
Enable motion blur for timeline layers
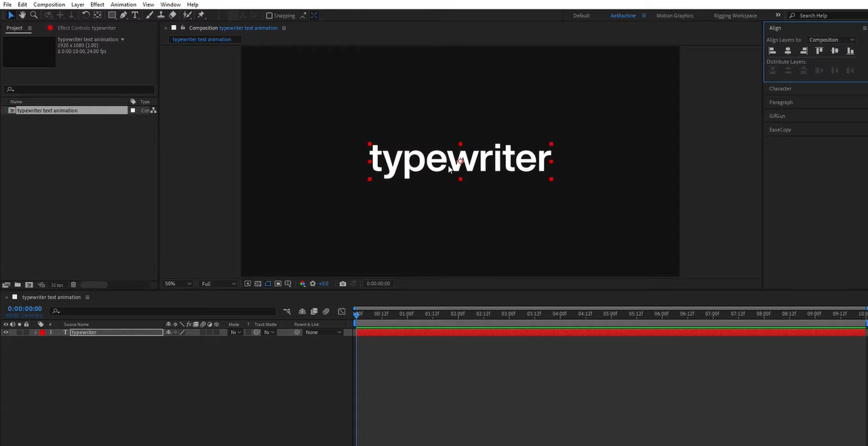click(x=325, y=312)
